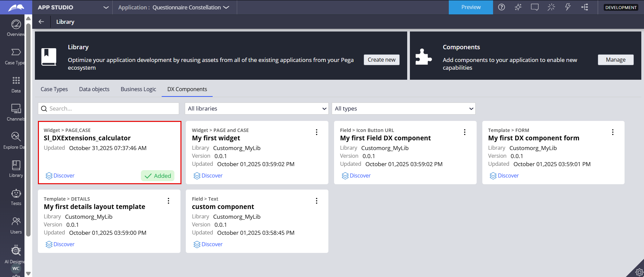Click the help question mark icon
The height and width of the screenshot is (277, 644).
pos(501,7)
